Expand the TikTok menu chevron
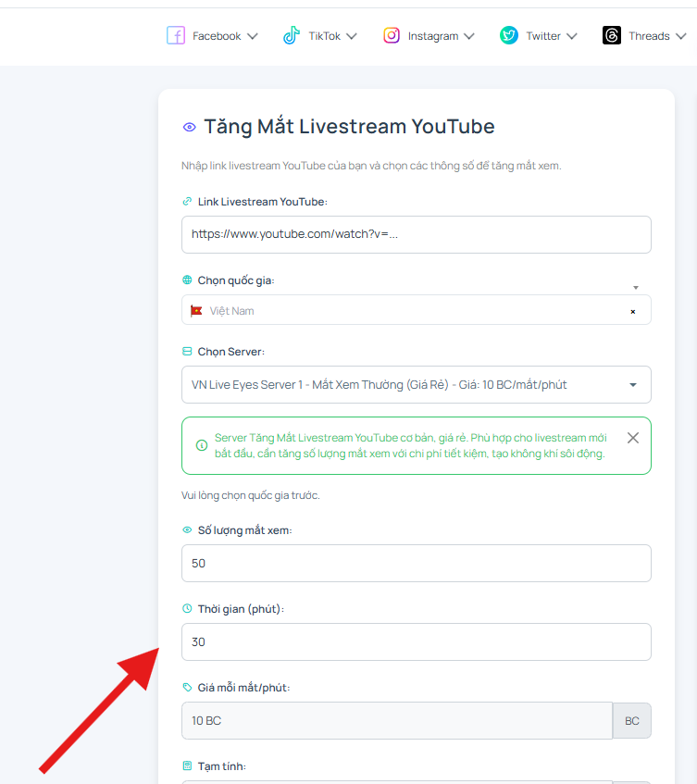 pos(352,36)
